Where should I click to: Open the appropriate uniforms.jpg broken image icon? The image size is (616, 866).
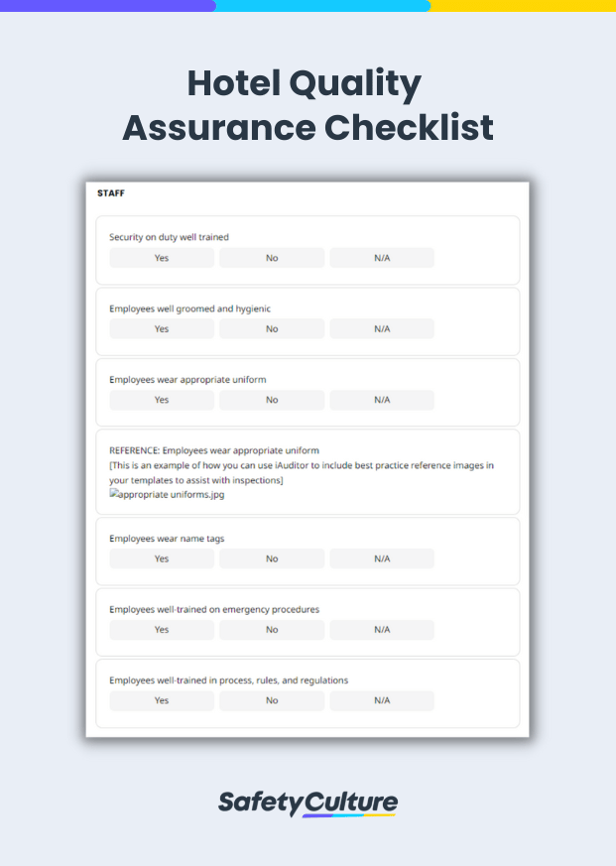coord(117,494)
